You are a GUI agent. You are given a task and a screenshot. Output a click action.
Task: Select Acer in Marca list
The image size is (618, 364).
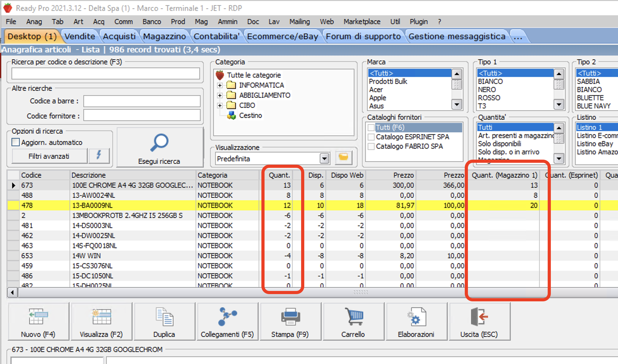point(376,90)
